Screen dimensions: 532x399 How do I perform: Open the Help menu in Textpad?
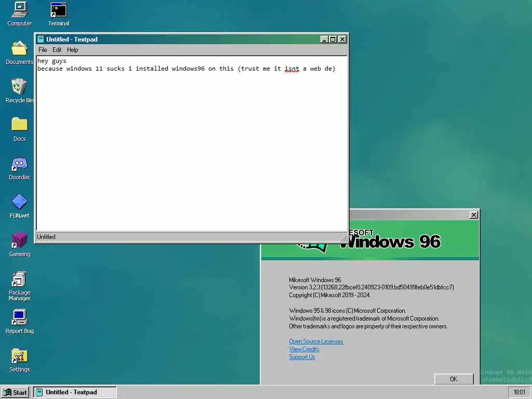[72, 50]
